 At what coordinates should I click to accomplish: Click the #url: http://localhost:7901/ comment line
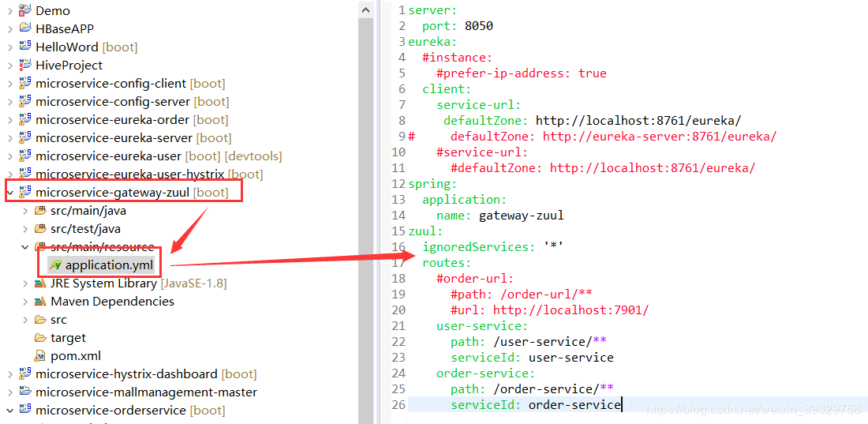[x=550, y=310]
